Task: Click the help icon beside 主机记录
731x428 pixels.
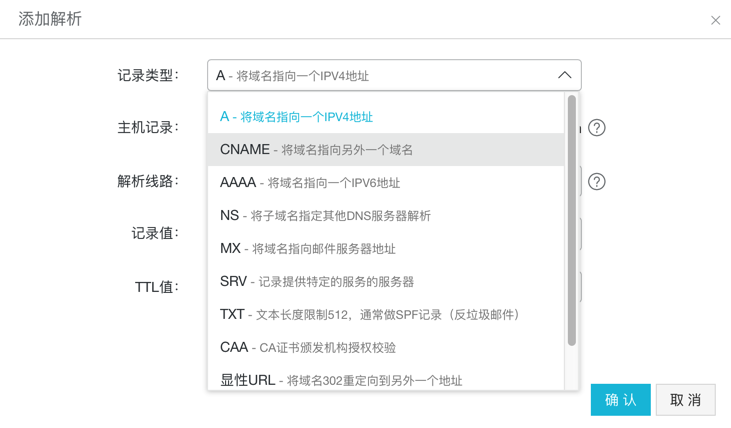Action: pos(597,128)
